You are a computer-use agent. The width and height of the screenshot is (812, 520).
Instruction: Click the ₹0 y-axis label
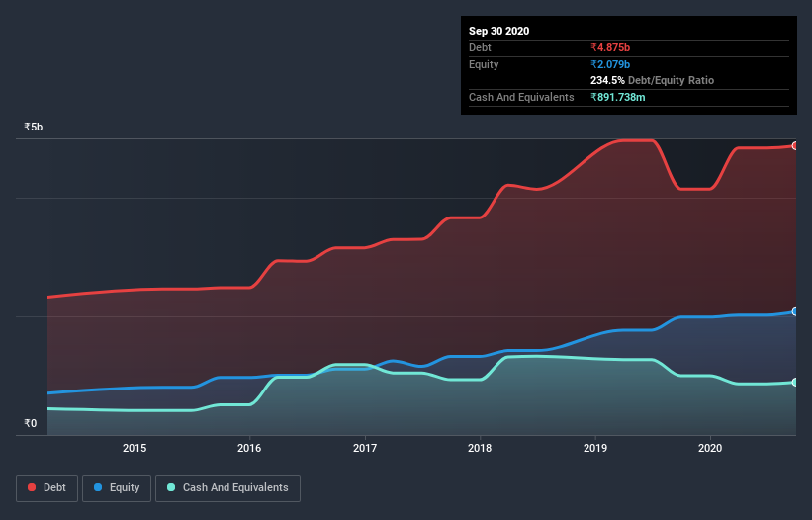(x=31, y=423)
